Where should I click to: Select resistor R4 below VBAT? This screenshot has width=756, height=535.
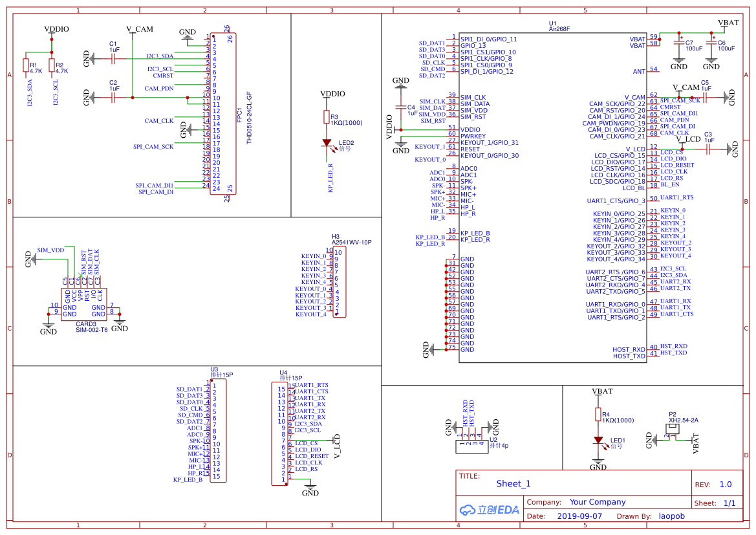pos(598,415)
